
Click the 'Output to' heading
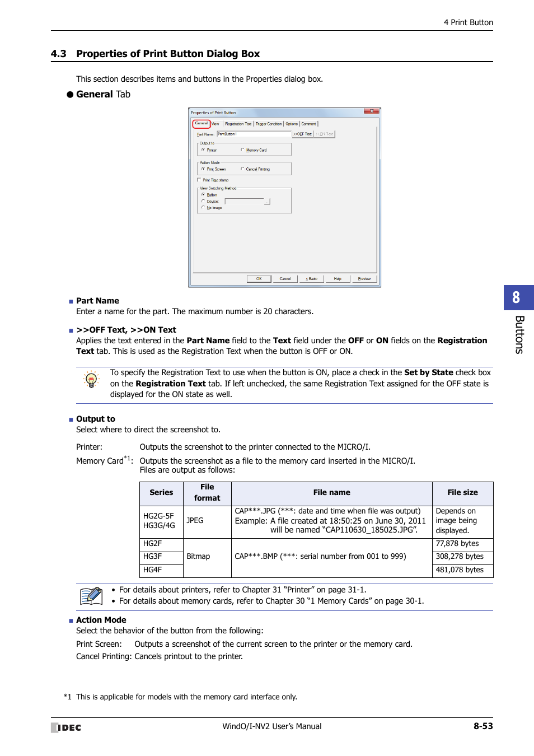tap(96, 419)
